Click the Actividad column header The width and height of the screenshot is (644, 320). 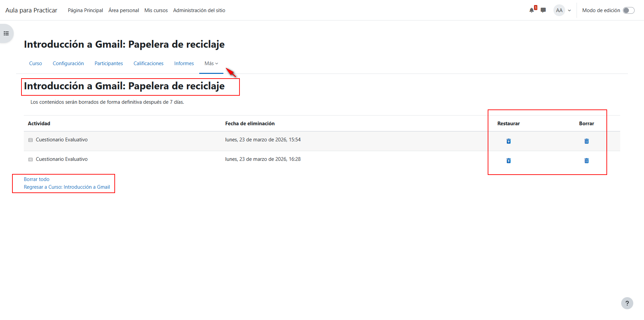pyautogui.click(x=39, y=124)
